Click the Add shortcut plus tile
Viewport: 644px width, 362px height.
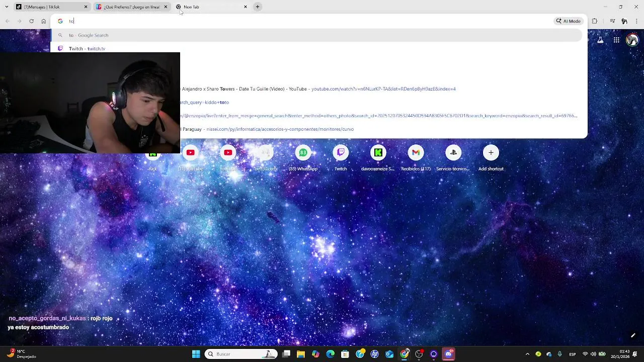pyautogui.click(x=491, y=158)
